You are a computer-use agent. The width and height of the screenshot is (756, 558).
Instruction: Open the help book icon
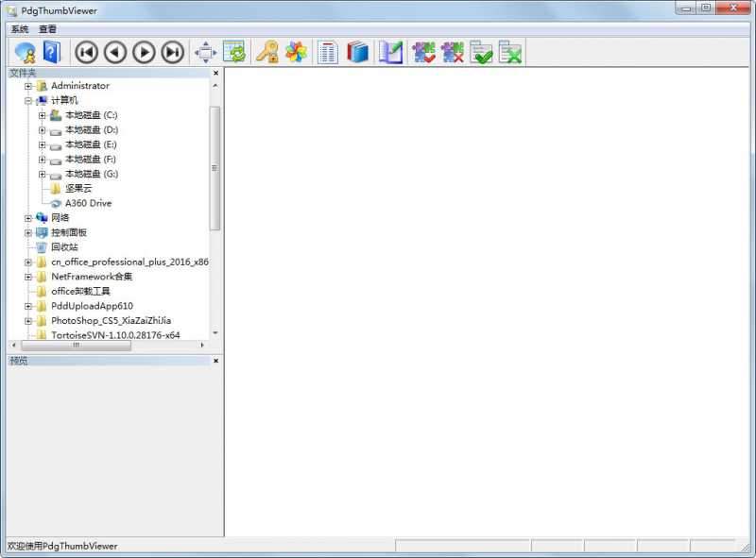pyautogui.click(x=53, y=54)
